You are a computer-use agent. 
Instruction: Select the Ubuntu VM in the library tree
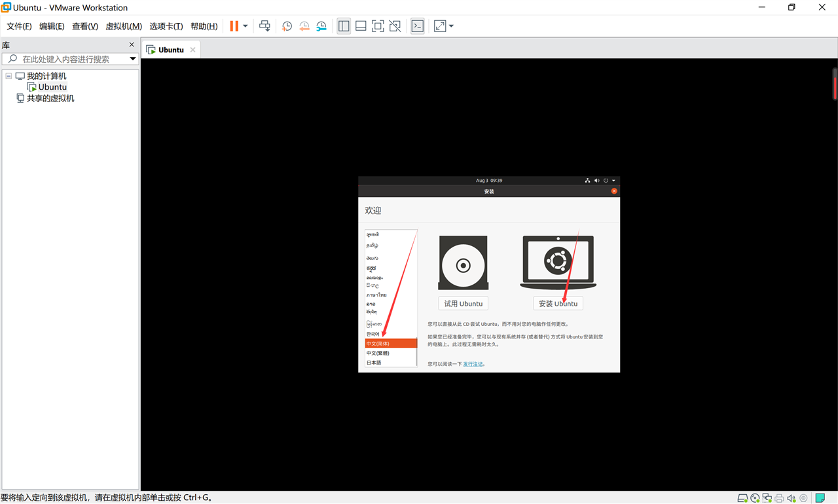pos(52,87)
